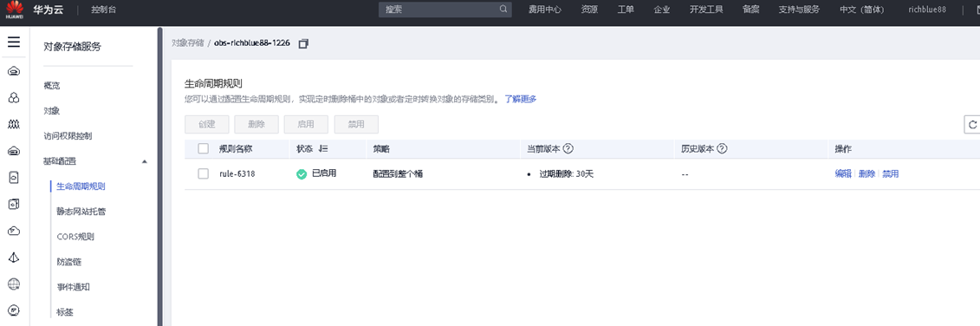Open 支持与服务 in top bar
The width and height of the screenshot is (980, 326).
(x=800, y=10)
